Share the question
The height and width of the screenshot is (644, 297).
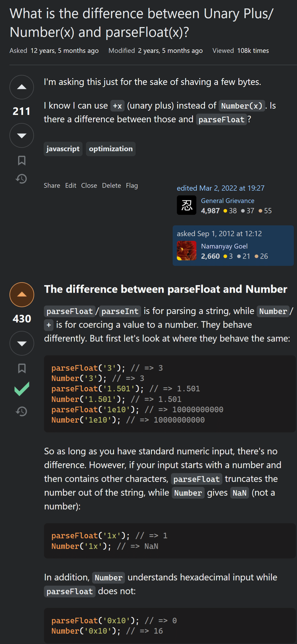coord(52,186)
